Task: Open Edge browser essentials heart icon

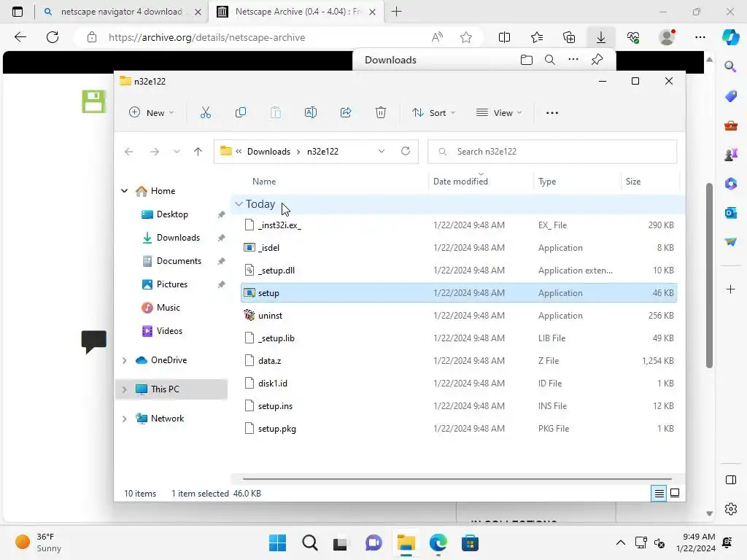Action: [x=633, y=38]
